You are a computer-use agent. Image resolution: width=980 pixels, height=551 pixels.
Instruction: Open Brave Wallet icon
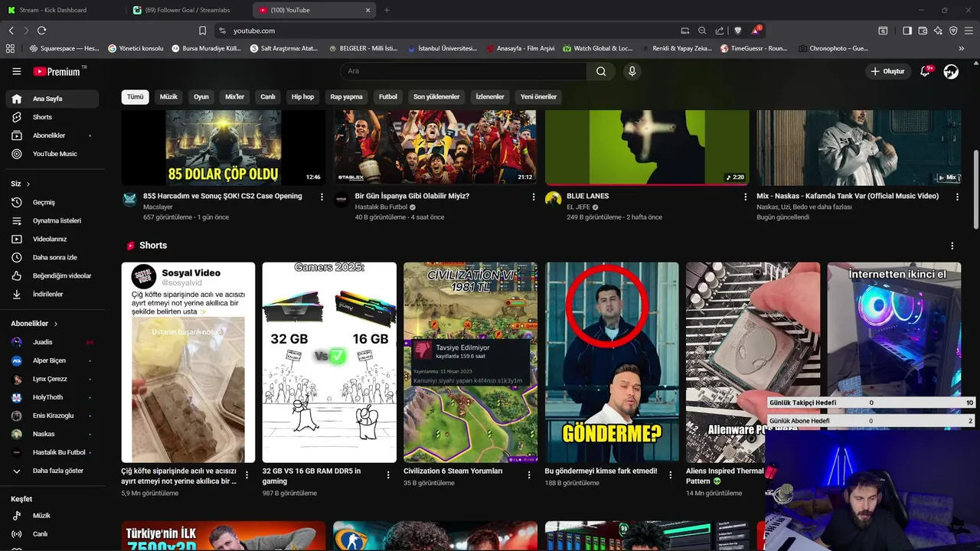pos(923,31)
